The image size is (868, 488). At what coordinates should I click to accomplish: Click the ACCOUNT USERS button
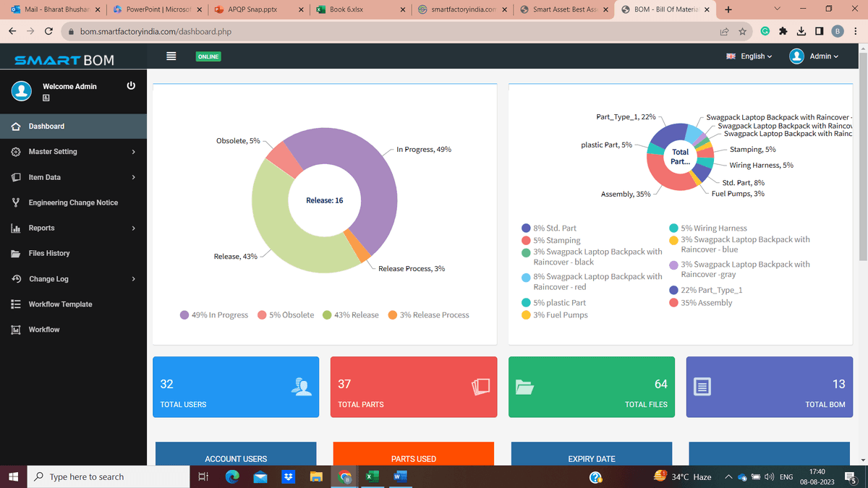pos(236,458)
